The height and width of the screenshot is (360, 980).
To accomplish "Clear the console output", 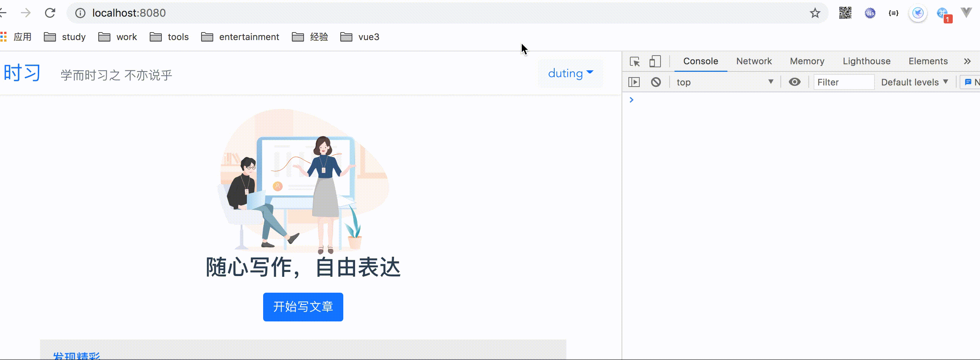I will [x=656, y=82].
